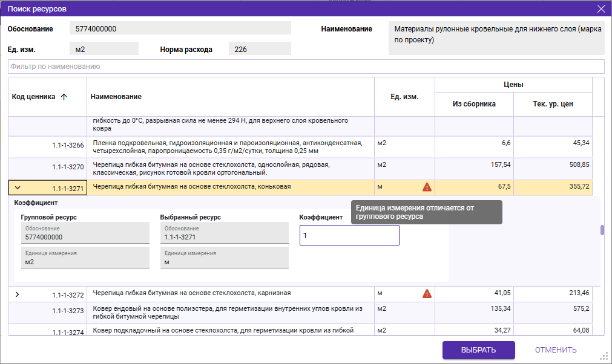This screenshot has width=612, height=364.
Task: Click the resize grip in the dialog corner
Action: tap(603, 356)
